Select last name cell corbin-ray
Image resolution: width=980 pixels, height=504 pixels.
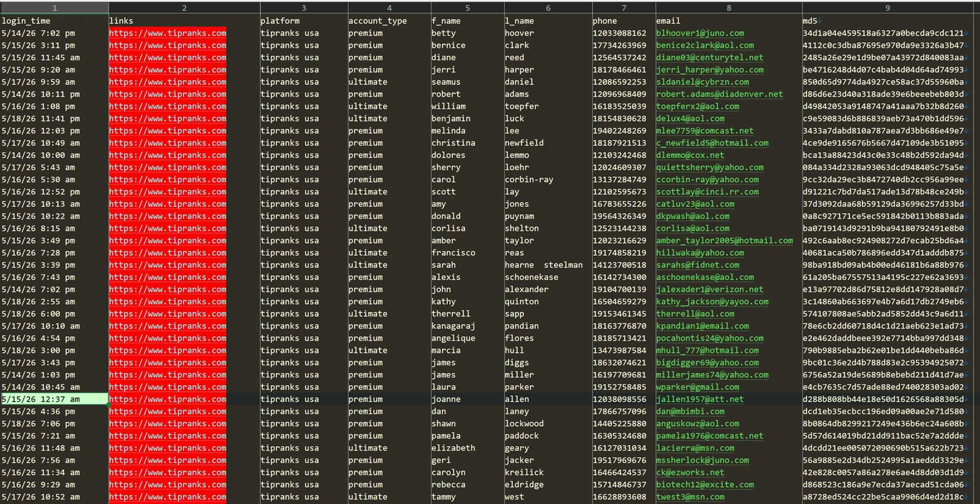tap(529, 180)
